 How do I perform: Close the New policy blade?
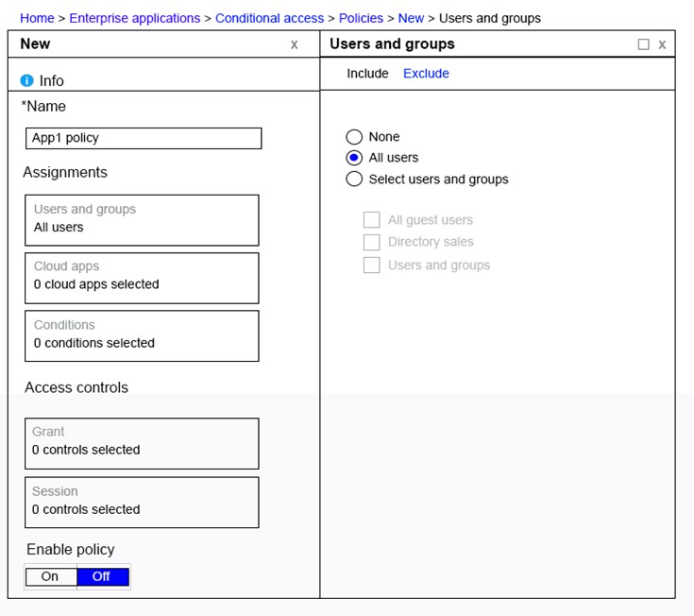294,44
